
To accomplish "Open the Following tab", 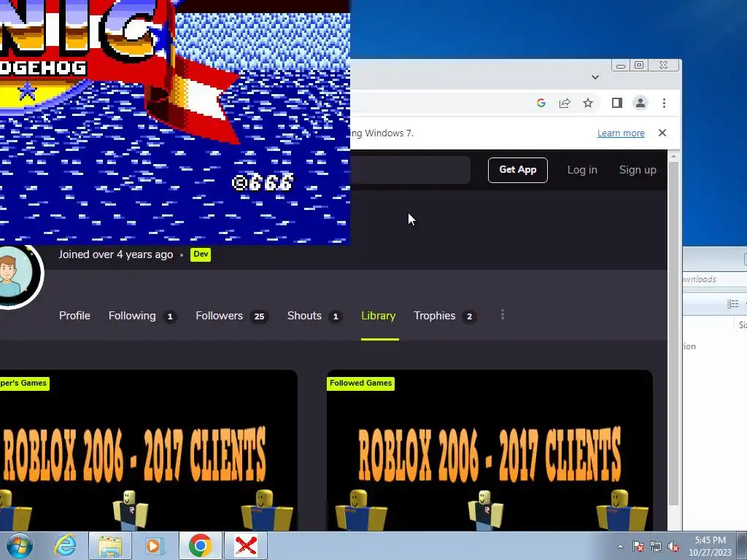I will coord(142,316).
